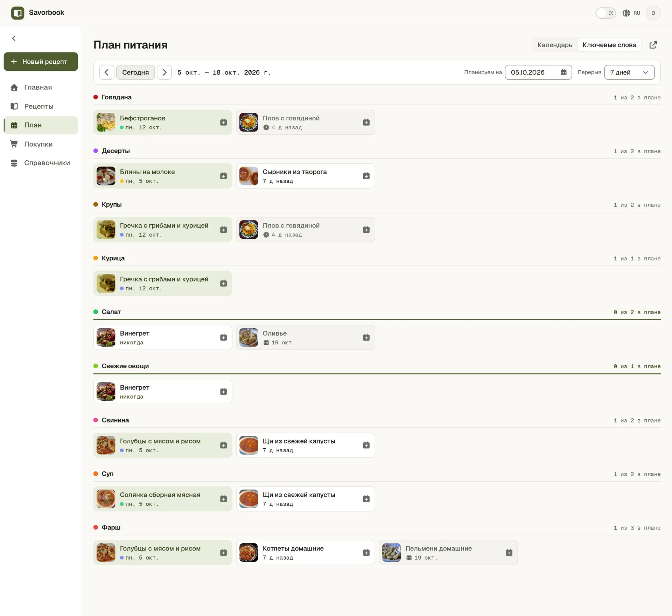
Task: Click the plan icon on Сырники из творога
Action: pos(366,176)
